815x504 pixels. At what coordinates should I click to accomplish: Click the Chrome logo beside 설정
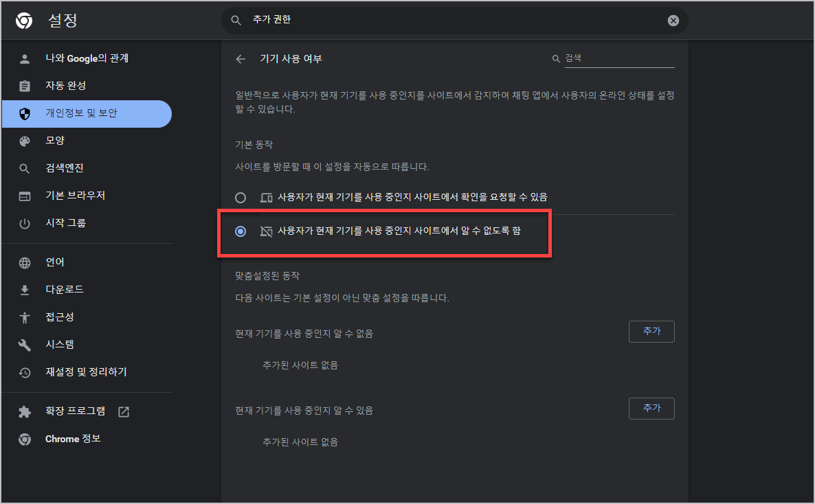[x=25, y=20]
